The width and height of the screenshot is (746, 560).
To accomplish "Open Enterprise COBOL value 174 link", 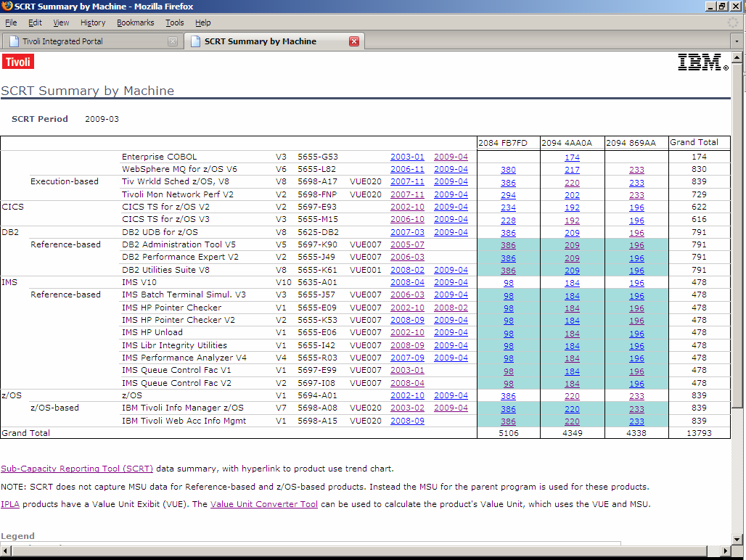I will pos(572,157).
